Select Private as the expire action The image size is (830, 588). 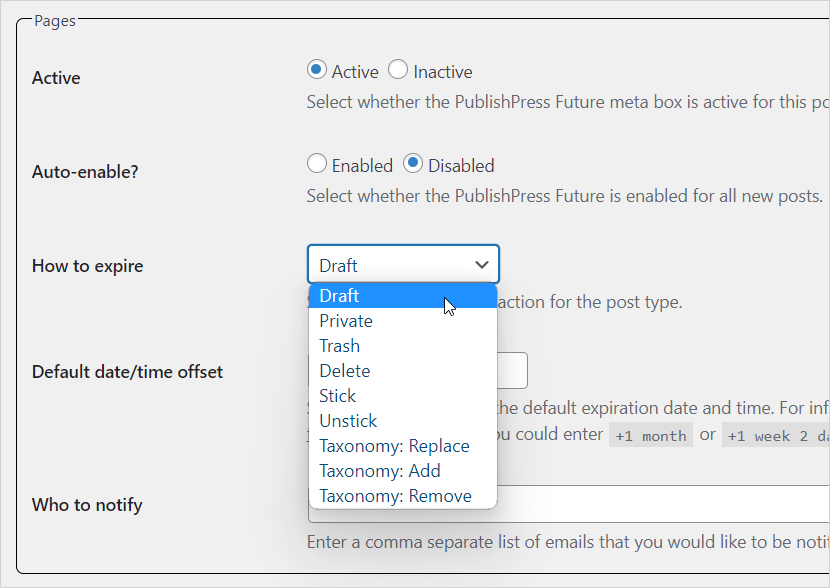pos(346,320)
